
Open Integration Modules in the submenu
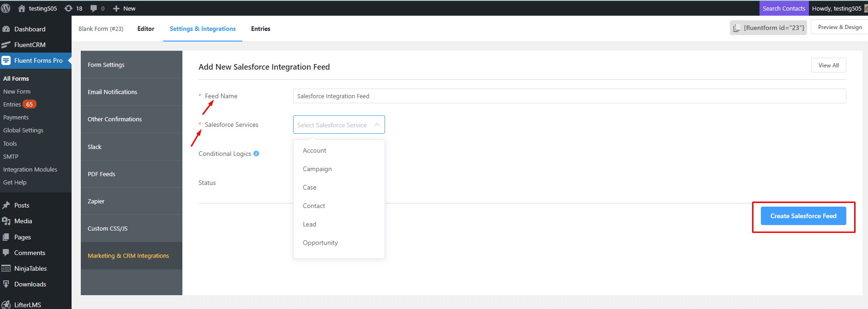click(30, 169)
